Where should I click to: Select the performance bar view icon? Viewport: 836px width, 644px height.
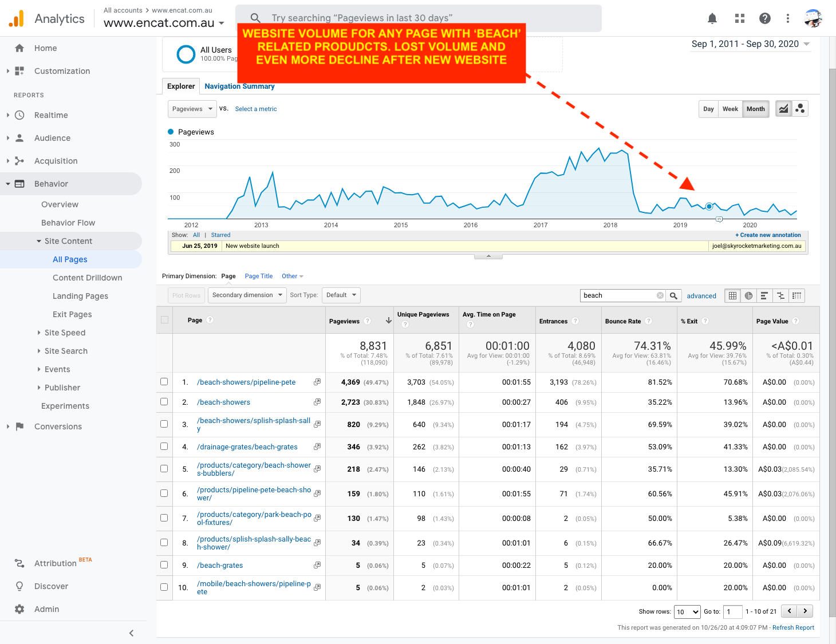click(764, 295)
